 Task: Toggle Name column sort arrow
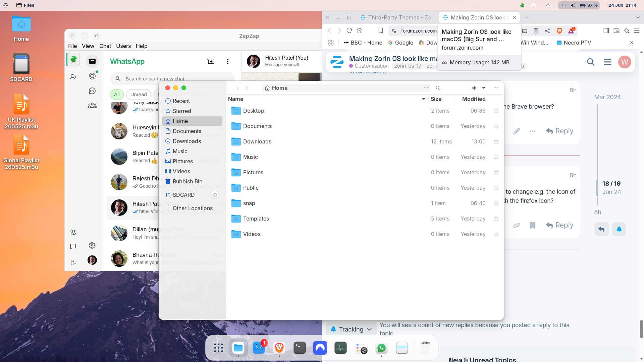click(424, 99)
